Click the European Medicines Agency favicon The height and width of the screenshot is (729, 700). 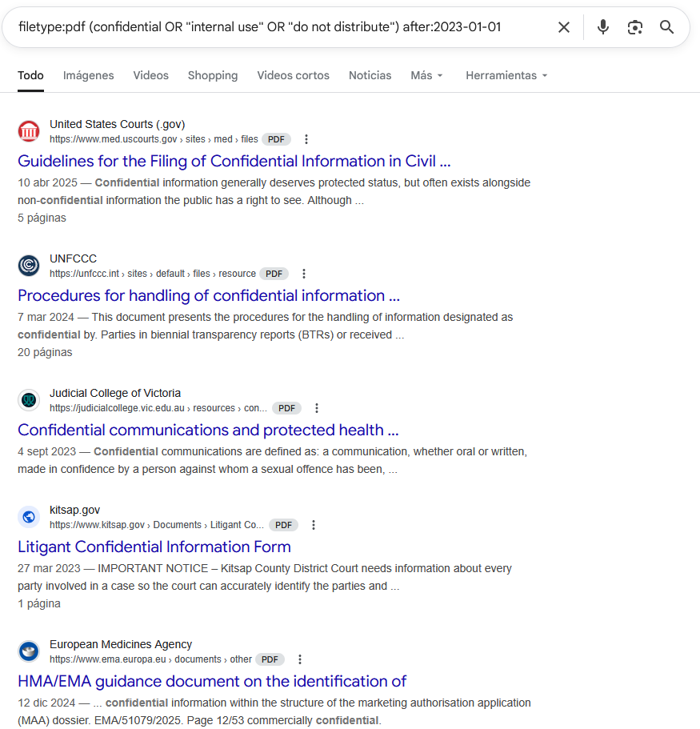[x=29, y=651]
